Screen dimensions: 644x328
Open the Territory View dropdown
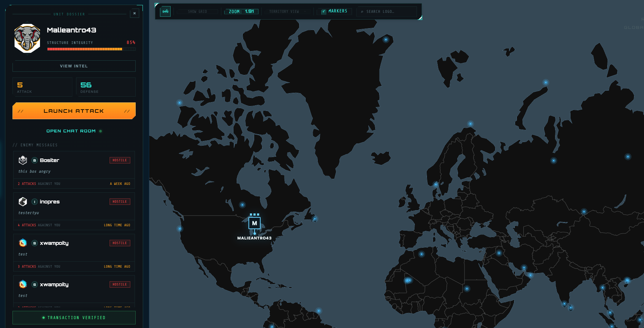coord(287,12)
